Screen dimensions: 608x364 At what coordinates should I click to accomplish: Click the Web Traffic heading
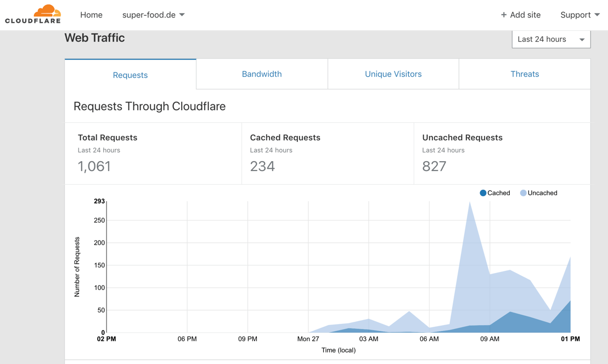point(94,38)
